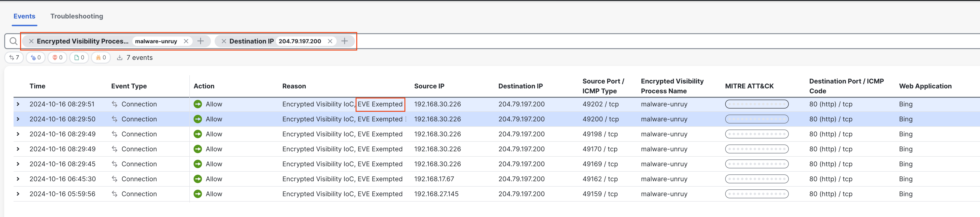
Task: Click EVE Exempted reason in the 08:29:51 row
Action: pyautogui.click(x=380, y=104)
